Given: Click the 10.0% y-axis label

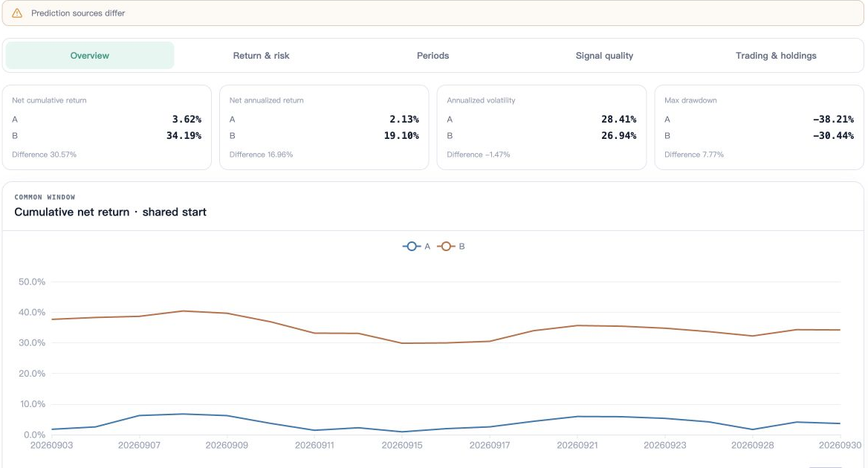Looking at the screenshot, I should (x=33, y=404).
